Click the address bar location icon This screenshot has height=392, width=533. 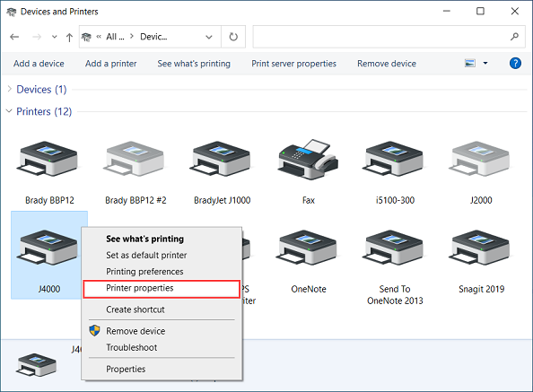click(86, 37)
